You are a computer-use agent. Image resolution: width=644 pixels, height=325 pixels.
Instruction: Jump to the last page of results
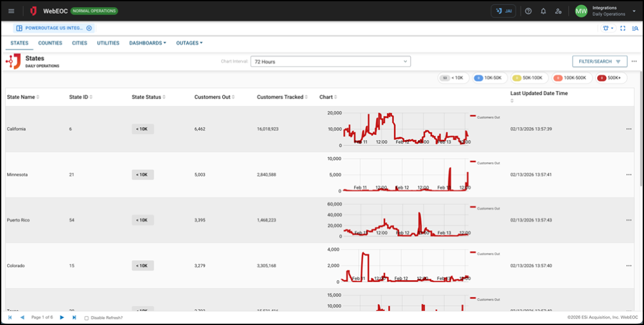coord(74,317)
